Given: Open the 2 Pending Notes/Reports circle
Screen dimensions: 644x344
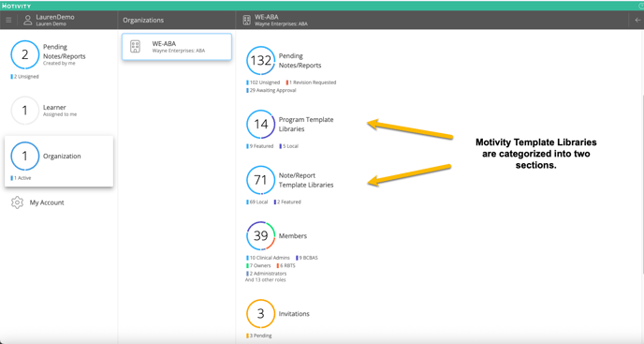Looking at the screenshot, I should [x=24, y=54].
